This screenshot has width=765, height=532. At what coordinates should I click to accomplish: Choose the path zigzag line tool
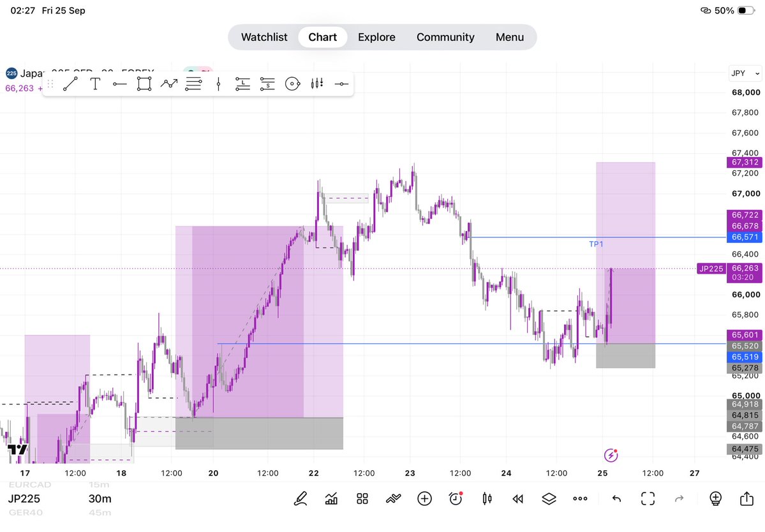click(169, 84)
